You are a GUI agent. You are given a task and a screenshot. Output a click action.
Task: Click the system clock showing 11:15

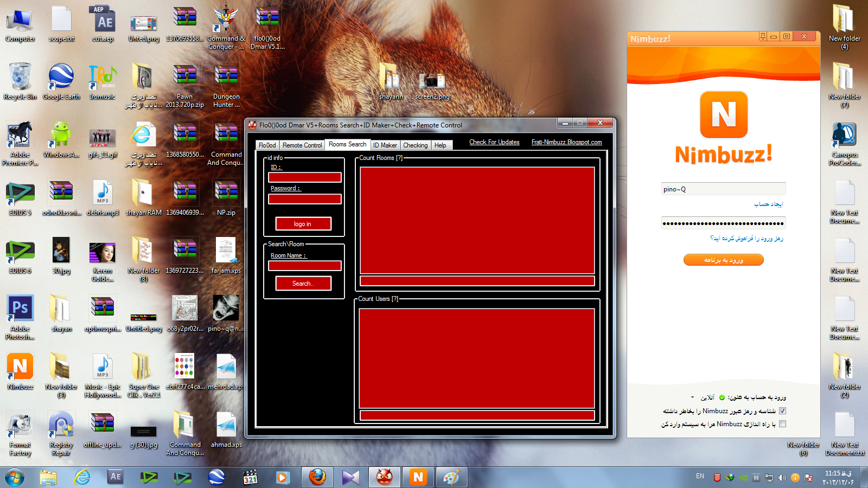click(839, 477)
